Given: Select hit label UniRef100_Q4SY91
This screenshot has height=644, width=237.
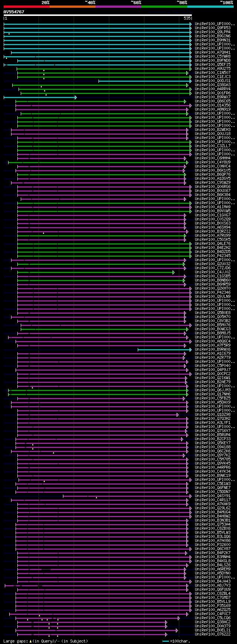Looking at the screenshot, I should [x=213, y=496].
